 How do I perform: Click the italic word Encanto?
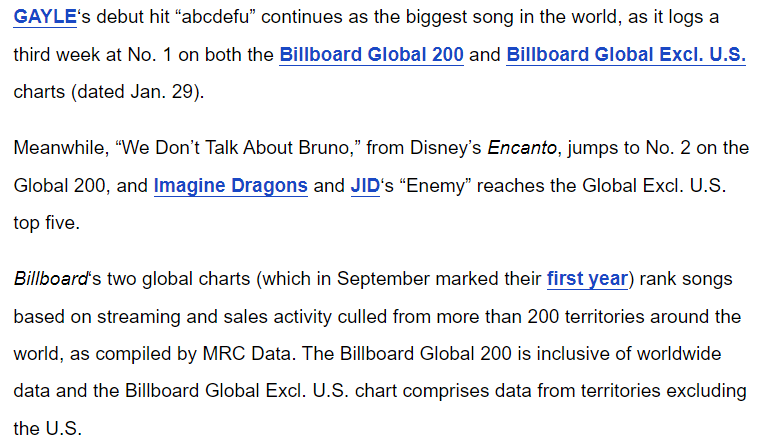coord(522,148)
